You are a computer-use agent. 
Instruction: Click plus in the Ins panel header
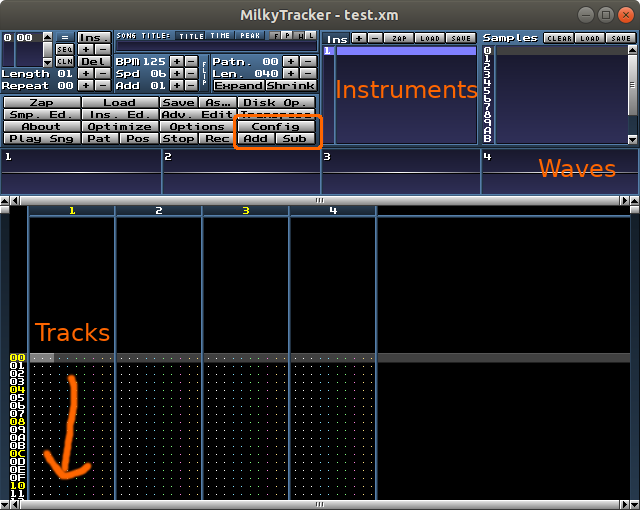[x=359, y=38]
